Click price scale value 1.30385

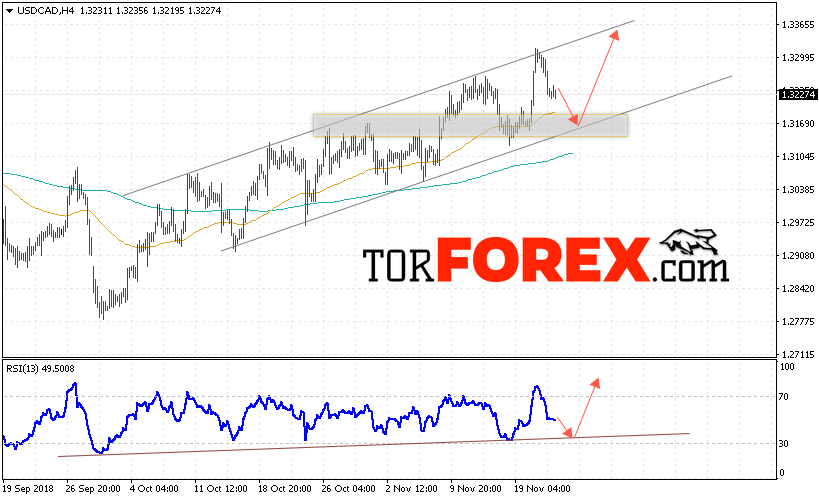pyautogui.click(x=798, y=190)
